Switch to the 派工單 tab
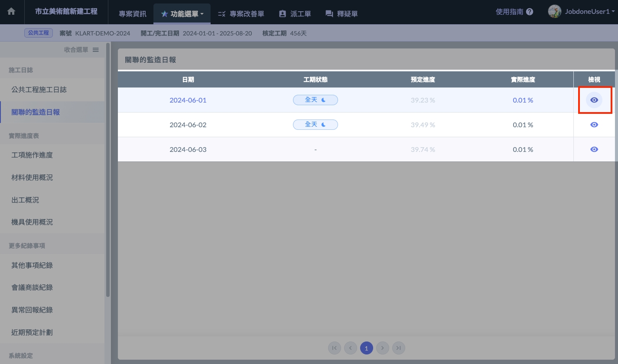 tap(295, 14)
